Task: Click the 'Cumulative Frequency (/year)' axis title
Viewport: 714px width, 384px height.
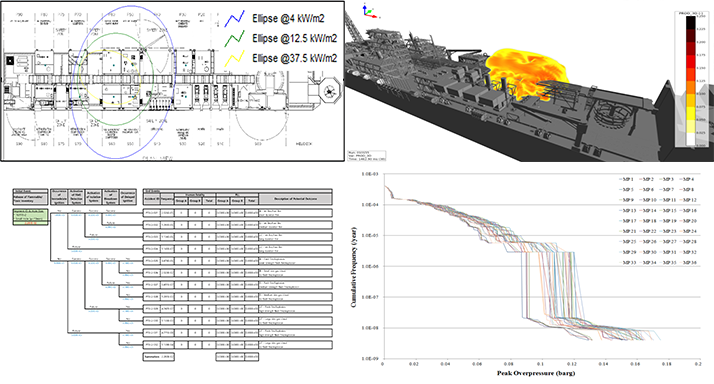Action: (354, 266)
